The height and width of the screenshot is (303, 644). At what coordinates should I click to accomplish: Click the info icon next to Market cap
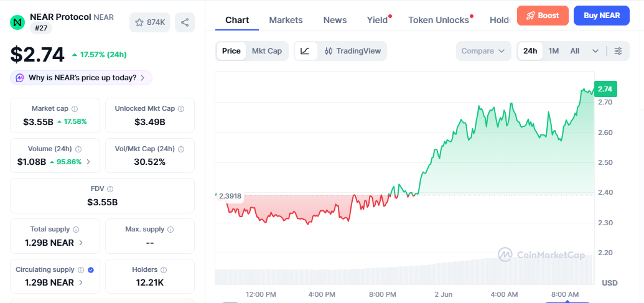click(75, 109)
